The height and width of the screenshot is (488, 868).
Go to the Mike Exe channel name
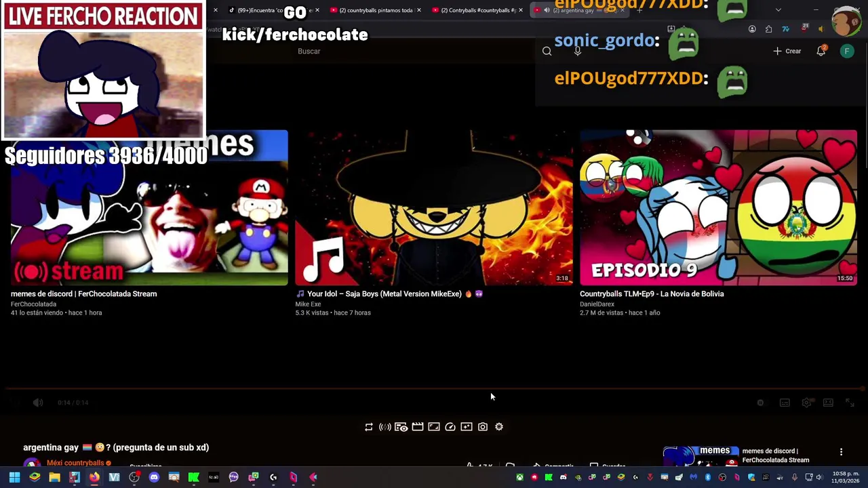(x=308, y=304)
